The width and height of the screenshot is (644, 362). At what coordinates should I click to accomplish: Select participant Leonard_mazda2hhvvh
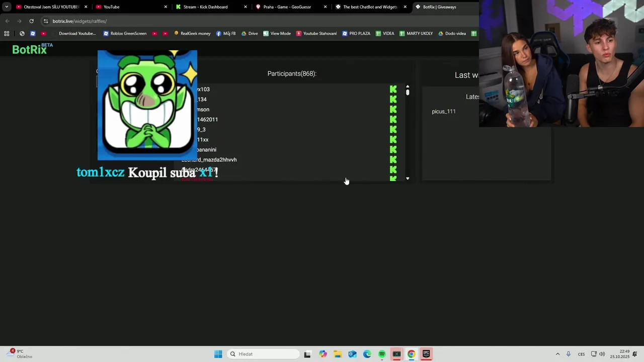tap(209, 160)
